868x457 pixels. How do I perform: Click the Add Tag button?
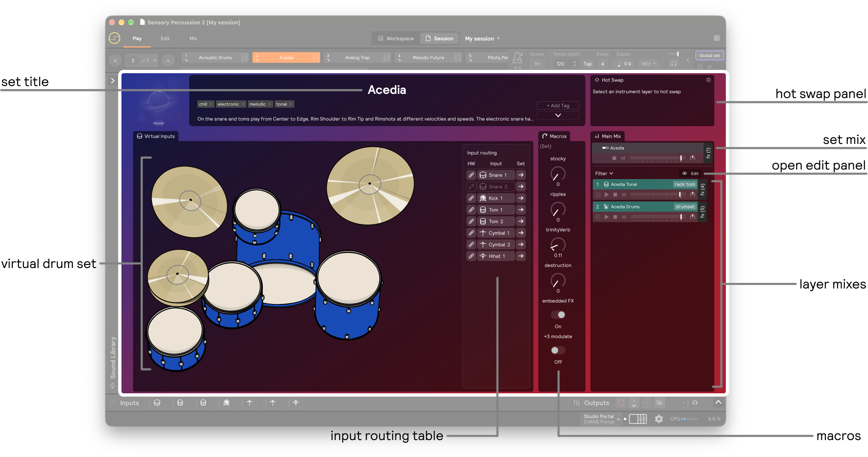pyautogui.click(x=558, y=105)
